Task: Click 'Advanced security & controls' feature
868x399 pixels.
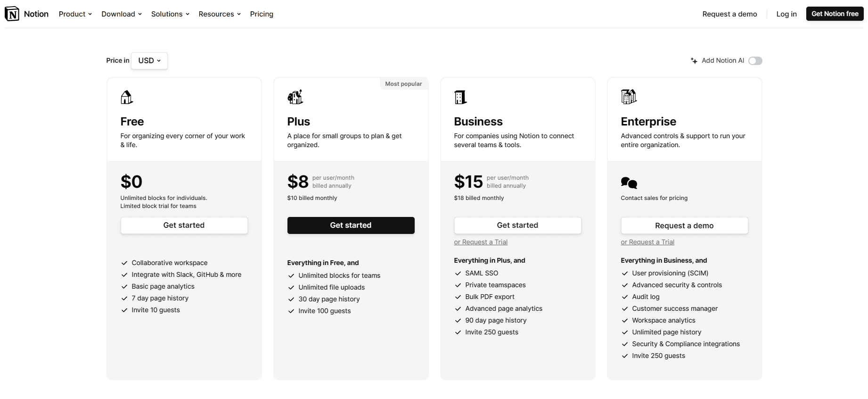Action: coord(677,285)
